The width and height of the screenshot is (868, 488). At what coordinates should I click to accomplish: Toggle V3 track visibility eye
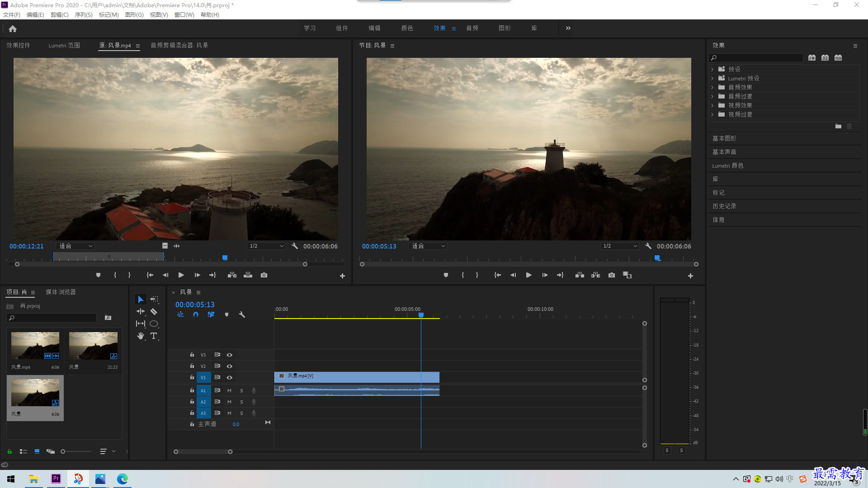[229, 355]
